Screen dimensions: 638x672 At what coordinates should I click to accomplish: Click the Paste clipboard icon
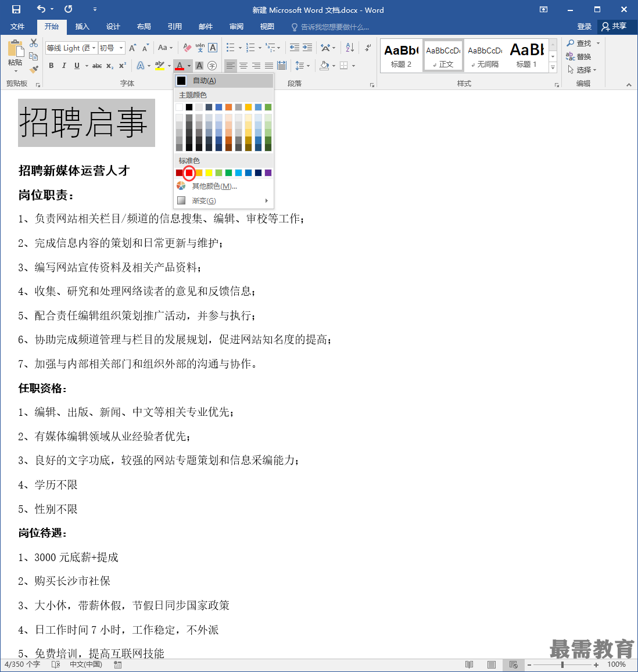tap(16, 49)
